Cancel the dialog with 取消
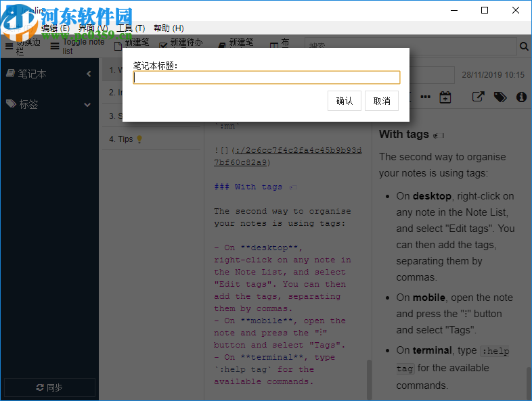The image size is (532, 401). [382, 101]
